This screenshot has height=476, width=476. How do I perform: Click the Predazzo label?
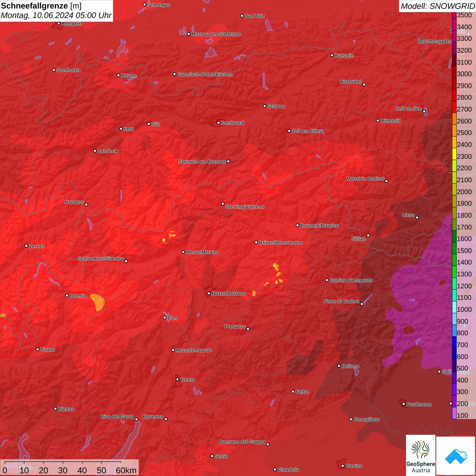pyautogui.click(x=235, y=326)
